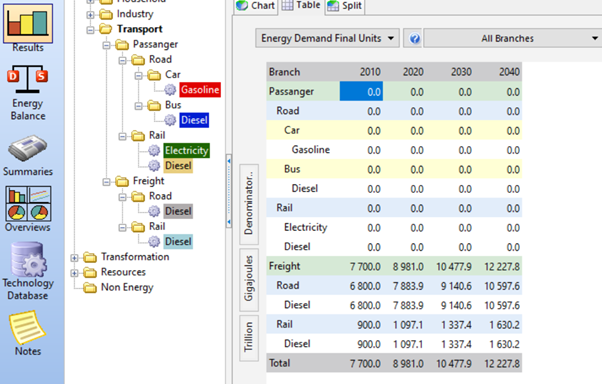Click the help question mark icon

414,38
